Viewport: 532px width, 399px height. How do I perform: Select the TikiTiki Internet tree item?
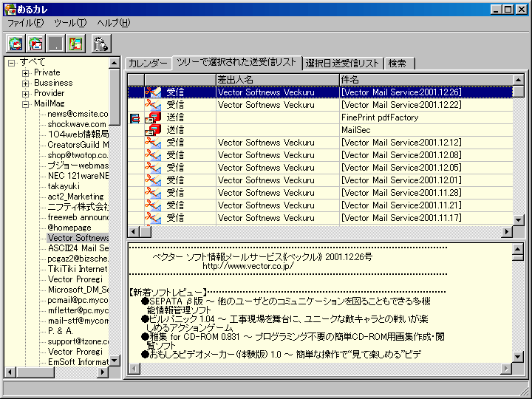(78, 269)
